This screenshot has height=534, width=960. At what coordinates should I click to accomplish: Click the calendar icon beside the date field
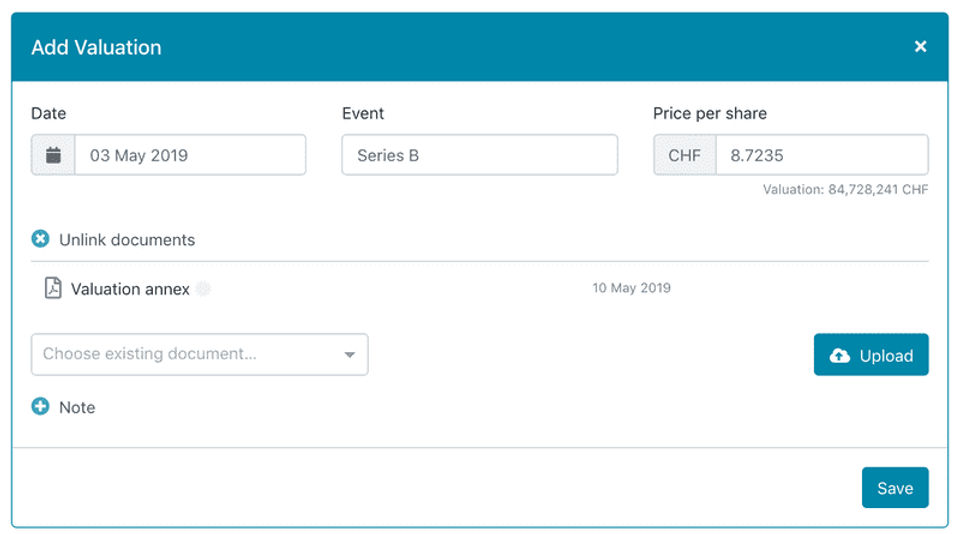(x=54, y=156)
